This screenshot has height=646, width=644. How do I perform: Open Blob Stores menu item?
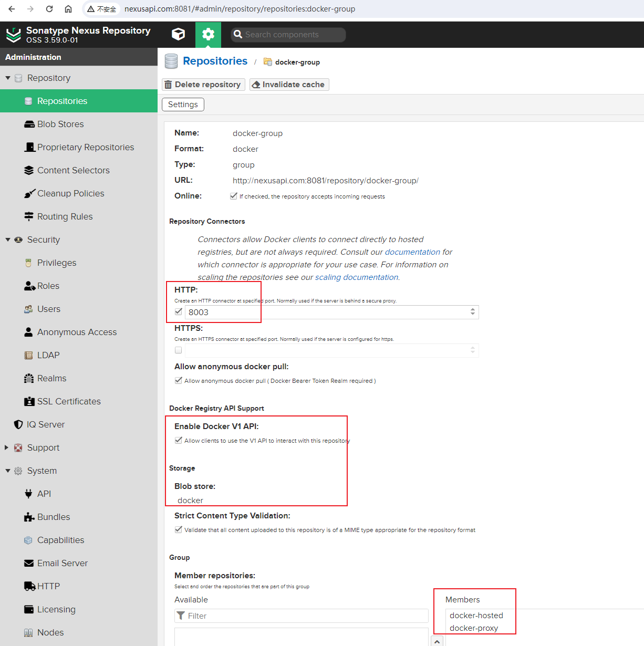click(79, 124)
